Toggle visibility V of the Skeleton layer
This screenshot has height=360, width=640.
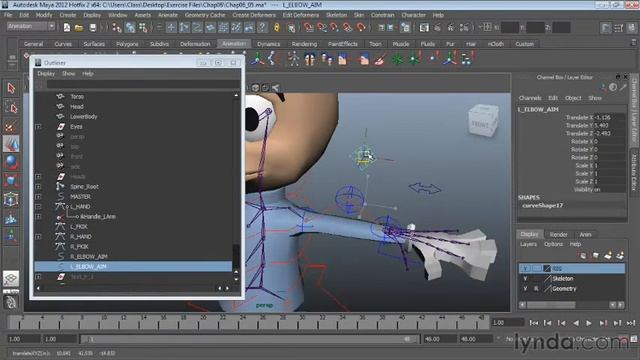[526, 278]
